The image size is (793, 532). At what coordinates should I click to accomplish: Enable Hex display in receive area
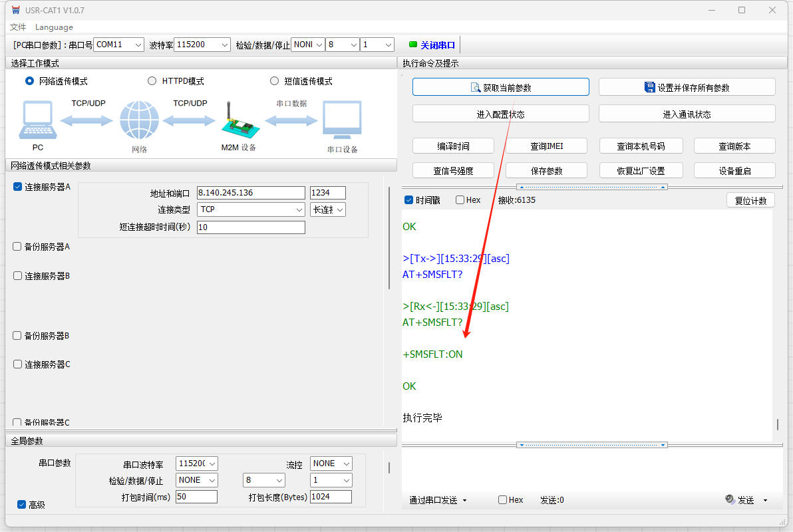(x=460, y=200)
